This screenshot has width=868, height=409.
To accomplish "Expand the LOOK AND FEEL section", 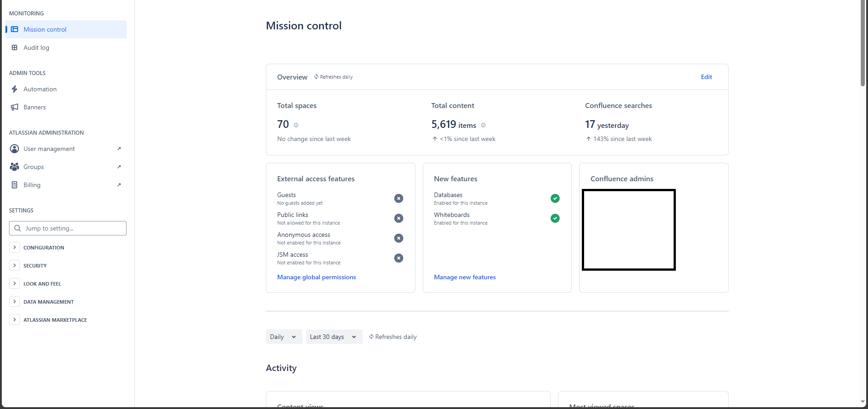I will [14, 283].
